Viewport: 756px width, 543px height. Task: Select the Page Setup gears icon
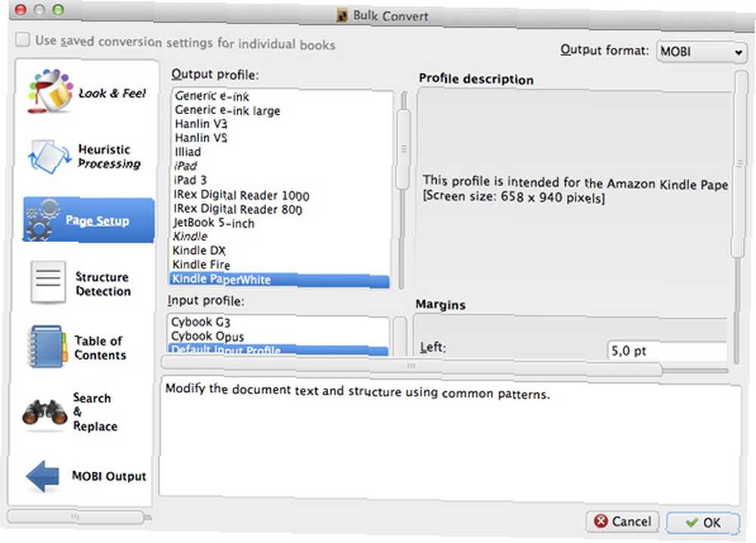pos(43,220)
